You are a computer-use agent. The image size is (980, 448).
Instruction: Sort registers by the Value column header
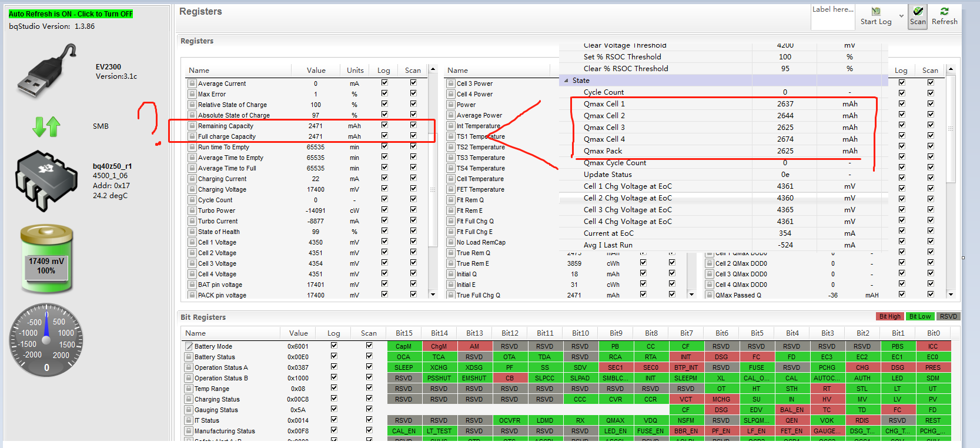pos(316,70)
